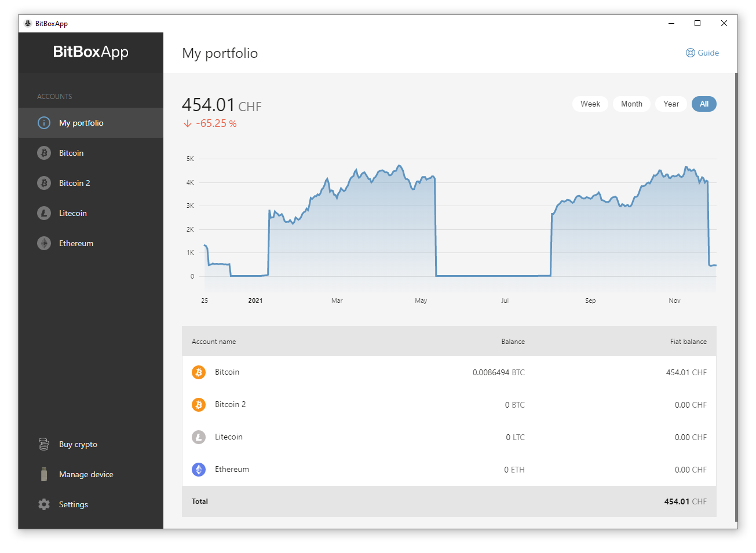Click the Litecoin icon in the sidebar
Image resolution: width=756 pixels, height=553 pixels.
(44, 213)
